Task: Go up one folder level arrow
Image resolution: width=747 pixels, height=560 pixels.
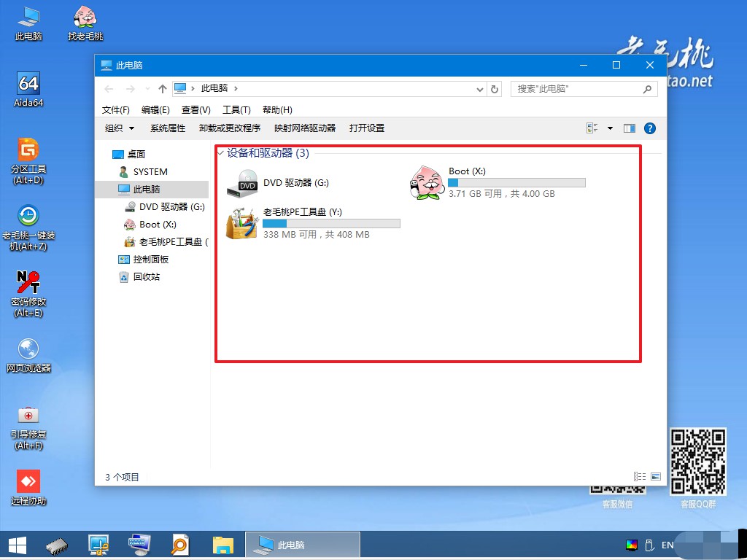Action: coord(163,89)
